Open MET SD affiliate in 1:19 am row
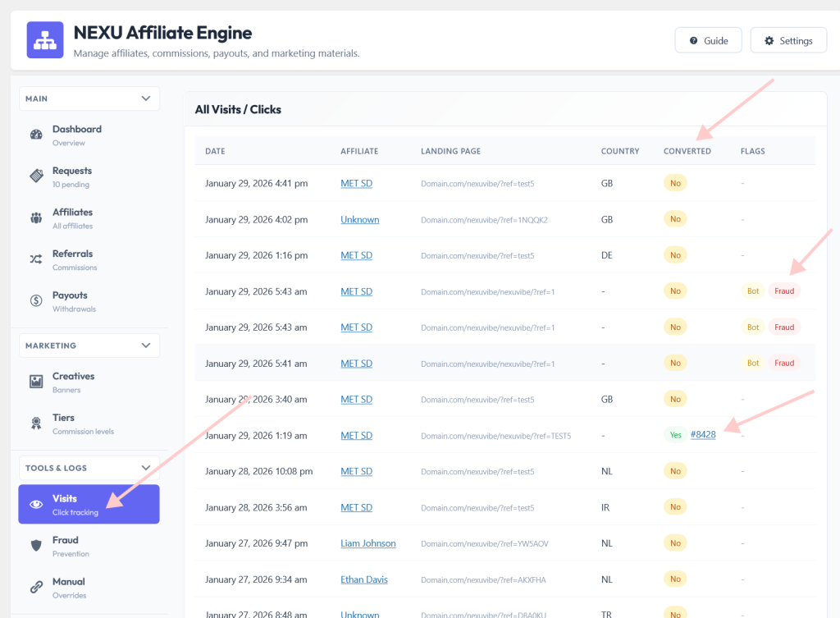Screen dimensions: 840x618 click(x=356, y=435)
